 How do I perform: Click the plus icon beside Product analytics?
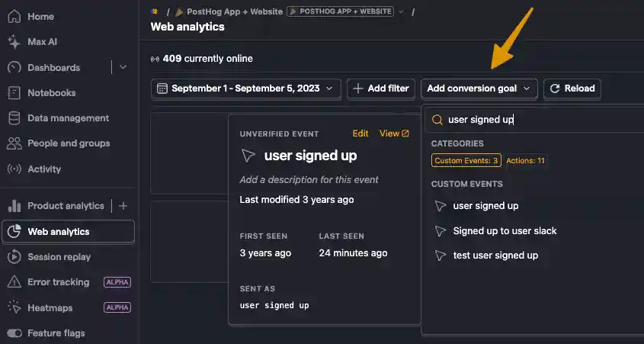[123, 206]
